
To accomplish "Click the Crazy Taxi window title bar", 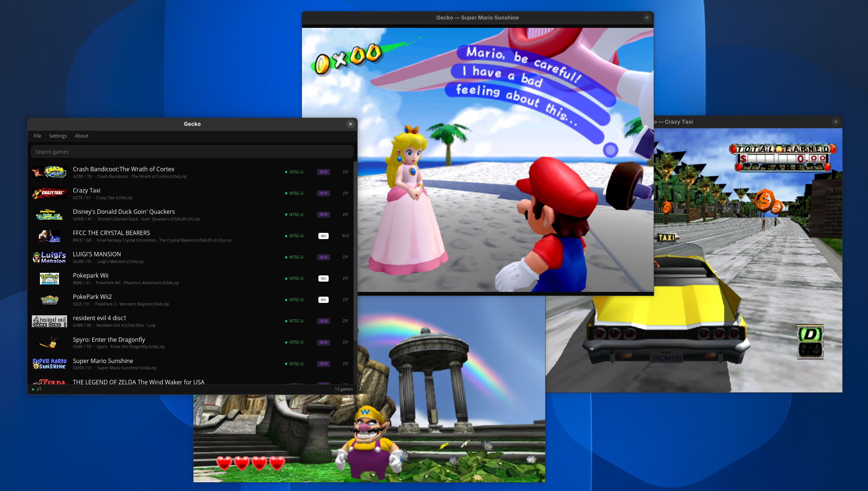I will coord(748,122).
